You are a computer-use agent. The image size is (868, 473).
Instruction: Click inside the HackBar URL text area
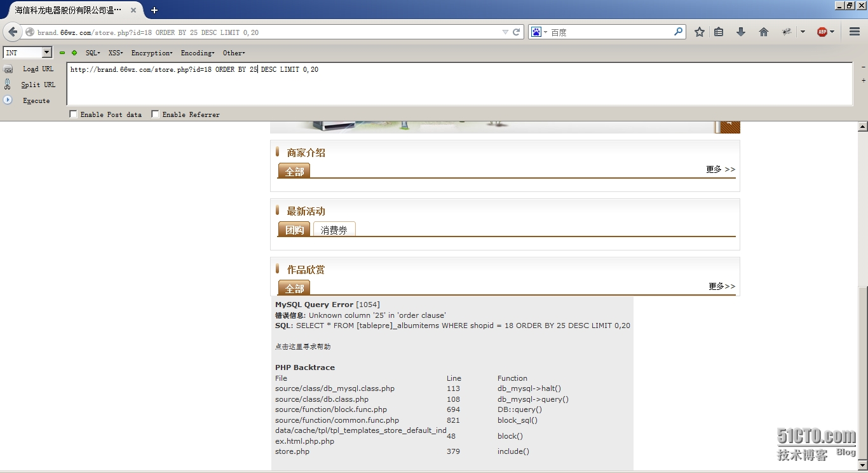pyautogui.click(x=459, y=84)
